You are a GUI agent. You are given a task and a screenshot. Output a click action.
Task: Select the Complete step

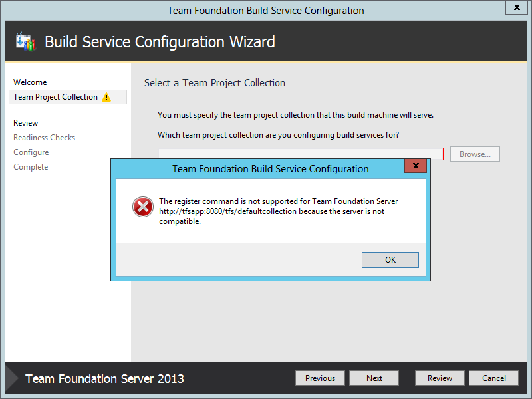30,166
